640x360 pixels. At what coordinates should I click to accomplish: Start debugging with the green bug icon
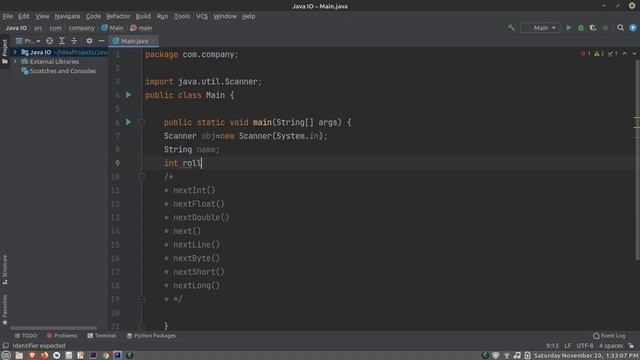(581, 28)
